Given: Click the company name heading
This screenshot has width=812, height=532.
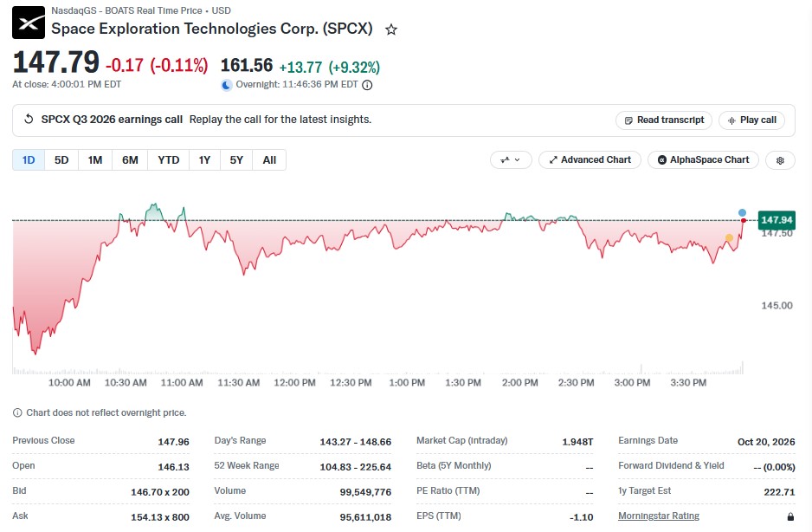Looking at the screenshot, I should (212, 29).
